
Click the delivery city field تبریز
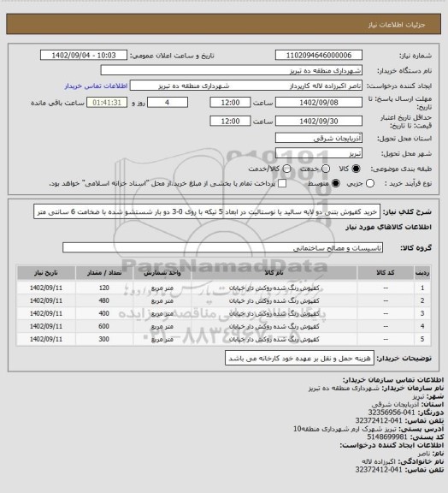click(x=319, y=153)
